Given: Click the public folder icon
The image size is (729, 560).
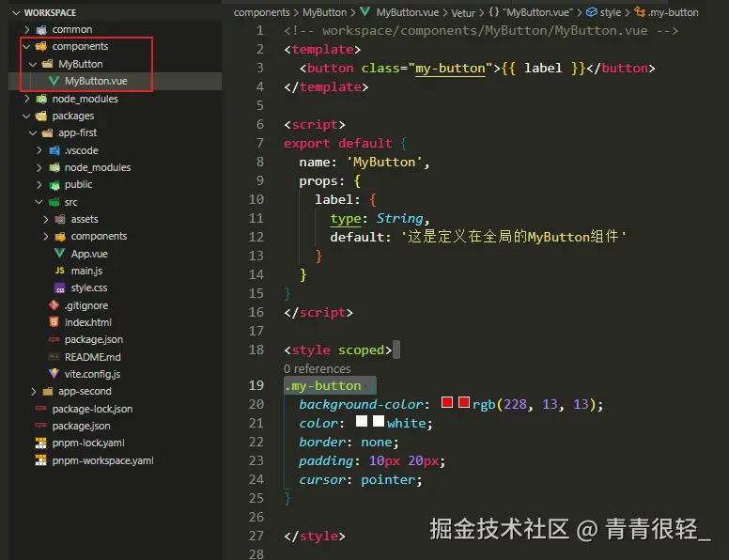Looking at the screenshot, I should pos(54,185).
